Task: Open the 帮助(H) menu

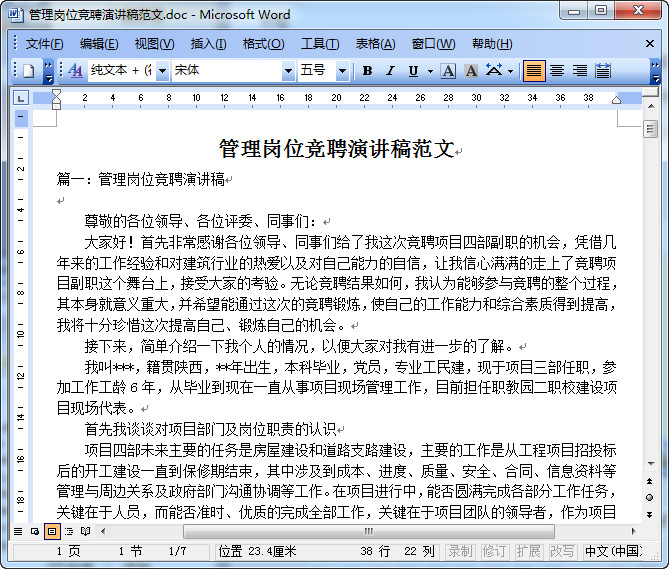Action: (x=492, y=44)
